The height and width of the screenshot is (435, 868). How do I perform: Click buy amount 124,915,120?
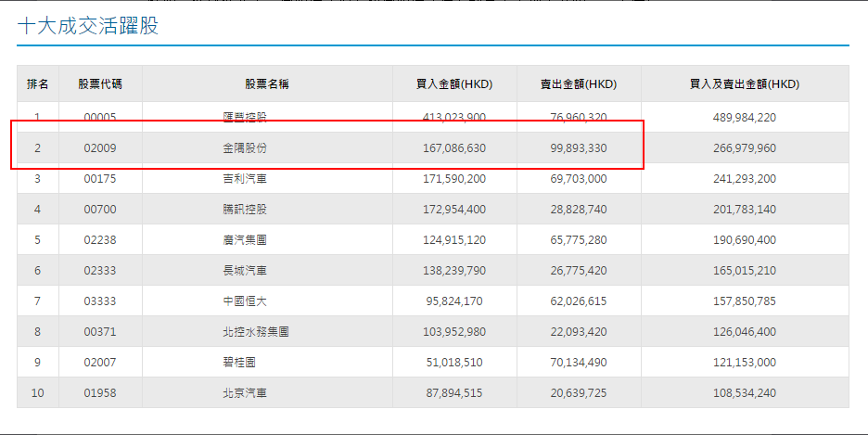click(x=454, y=240)
